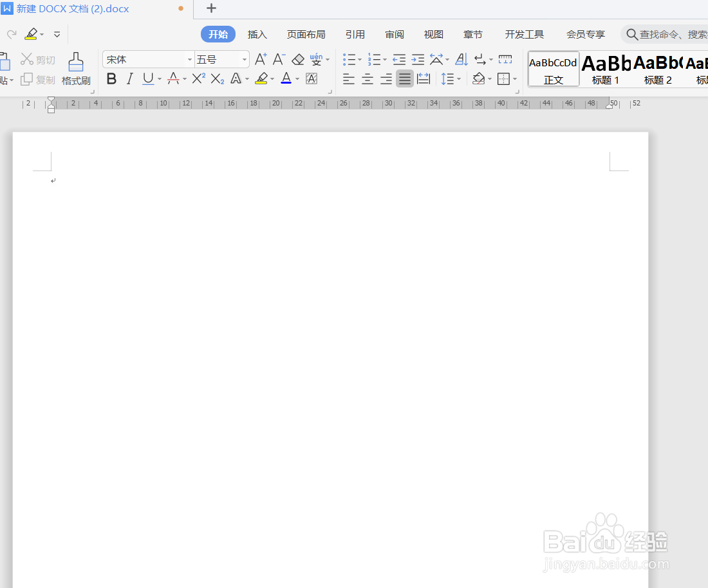The width and height of the screenshot is (708, 588).
Task: Click the Chinese layout icon
Action: (436, 59)
